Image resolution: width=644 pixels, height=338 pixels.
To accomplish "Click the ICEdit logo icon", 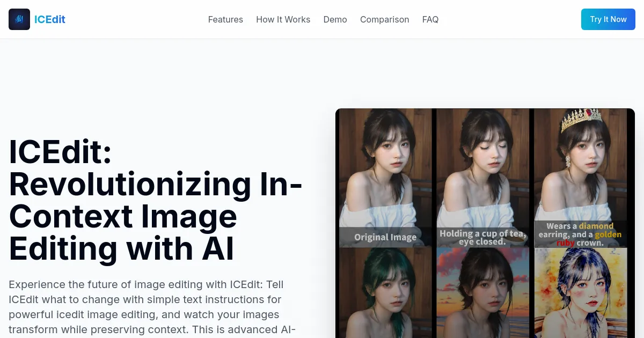I will pos(19,19).
